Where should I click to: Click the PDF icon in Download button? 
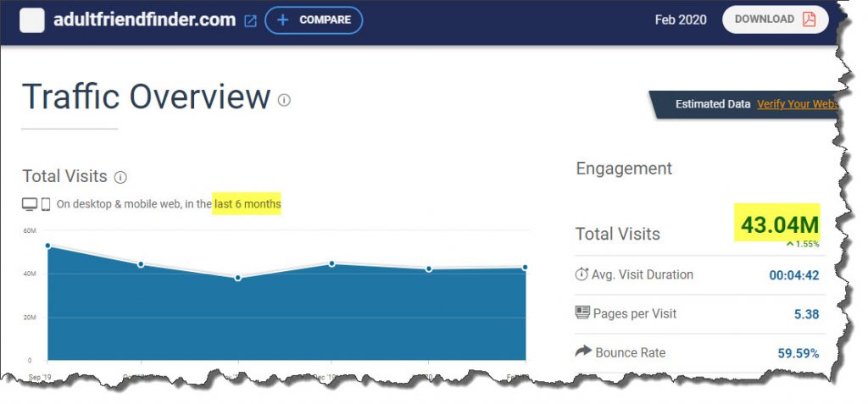tap(809, 19)
